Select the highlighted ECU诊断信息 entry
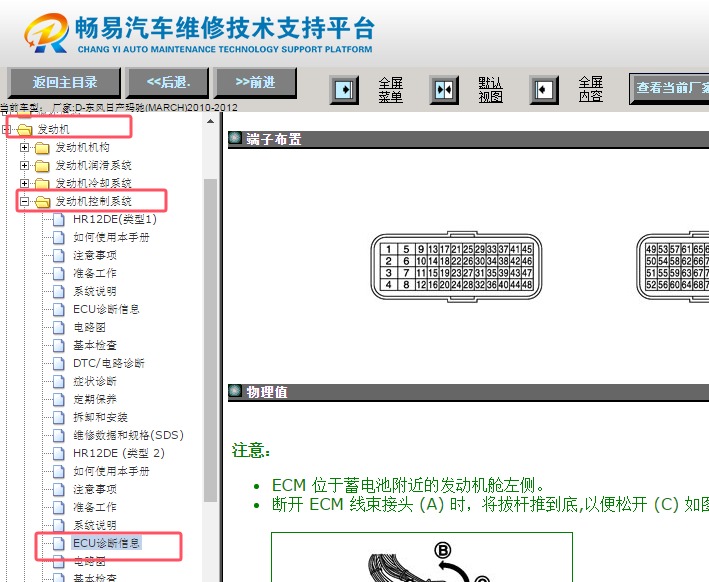 click(x=107, y=543)
